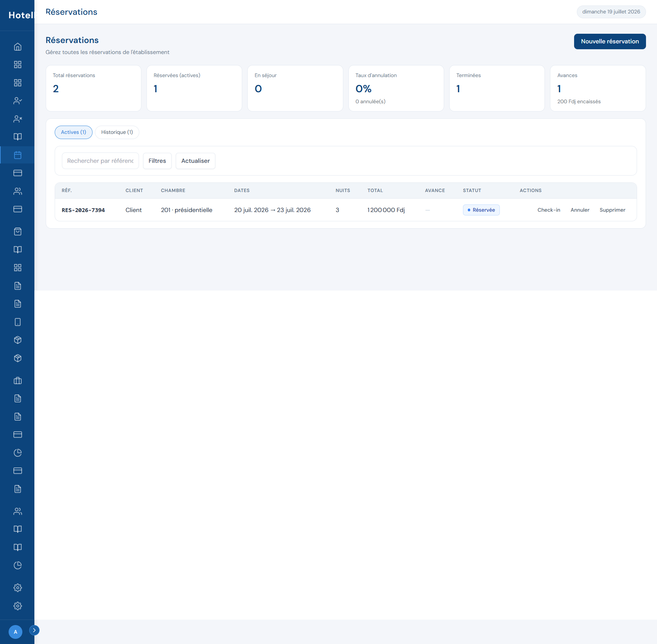The height and width of the screenshot is (644, 657).
Task: Click the Nouvelle réservation button
Action: click(610, 41)
